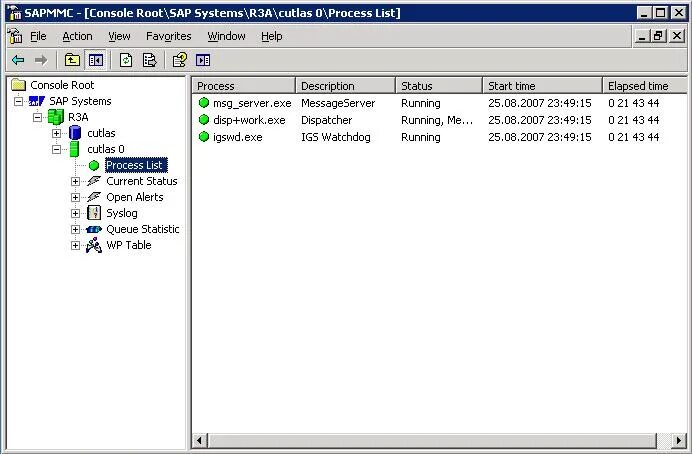Image resolution: width=692 pixels, height=454 pixels.
Task: Click the 'Running, Me...' status cell
Action: (x=437, y=120)
